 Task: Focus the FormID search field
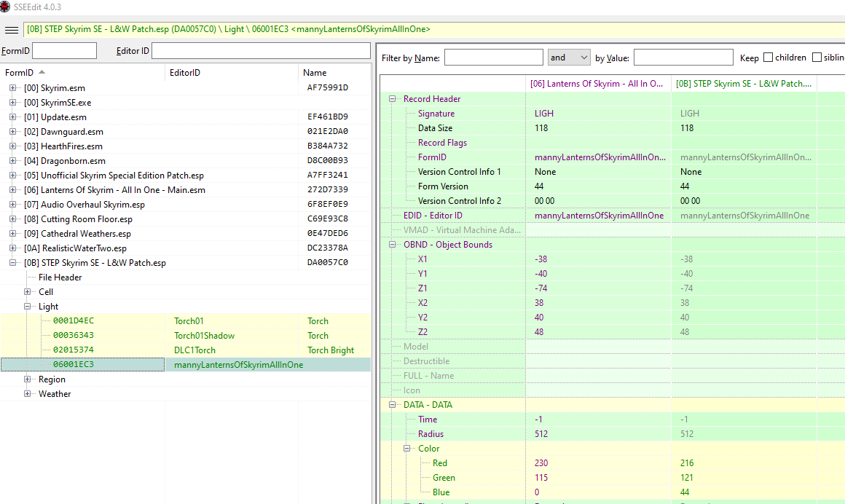point(64,51)
